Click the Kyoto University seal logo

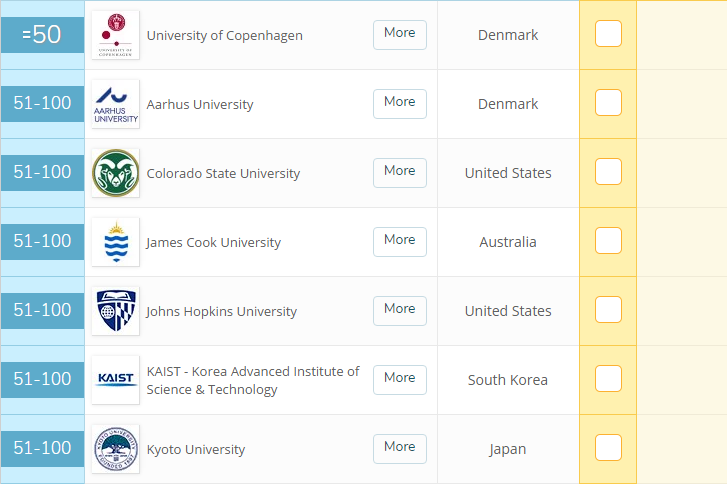tap(115, 449)
